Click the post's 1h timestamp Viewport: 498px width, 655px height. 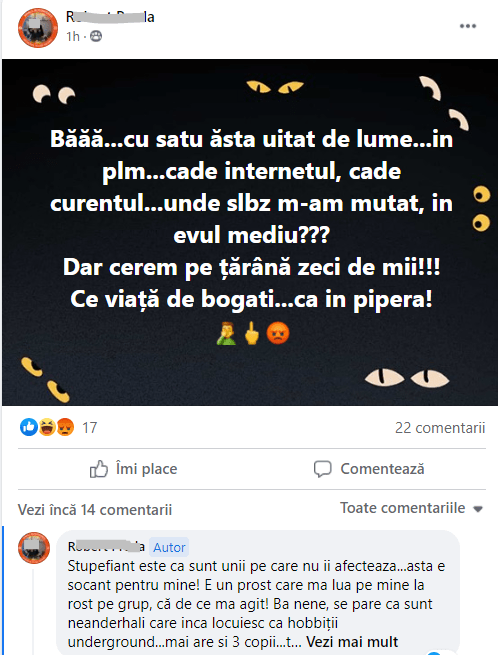73,37
